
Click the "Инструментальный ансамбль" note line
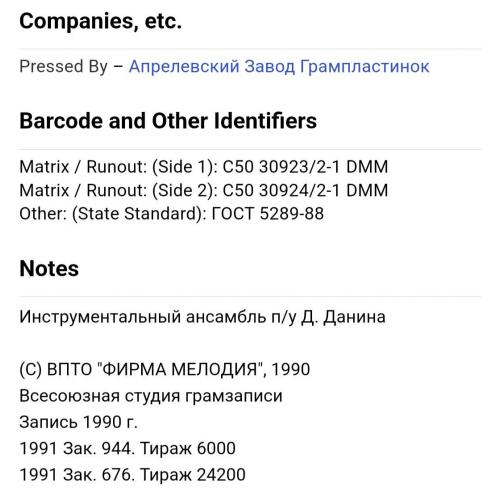[202, 317]
